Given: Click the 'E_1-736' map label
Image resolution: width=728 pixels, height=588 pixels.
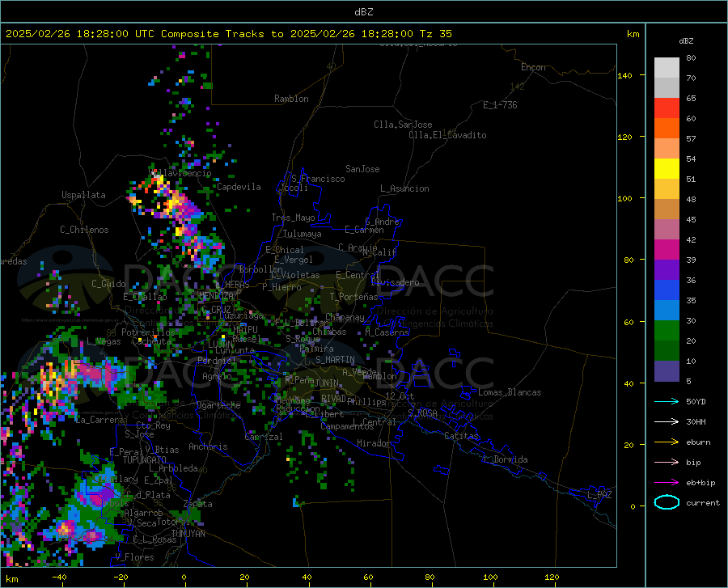Looking at the screenshot, I should point(500,105).
